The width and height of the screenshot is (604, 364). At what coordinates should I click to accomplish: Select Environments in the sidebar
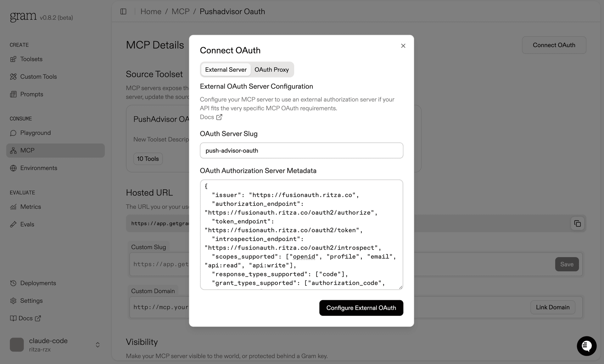click(x=39, y=168)
